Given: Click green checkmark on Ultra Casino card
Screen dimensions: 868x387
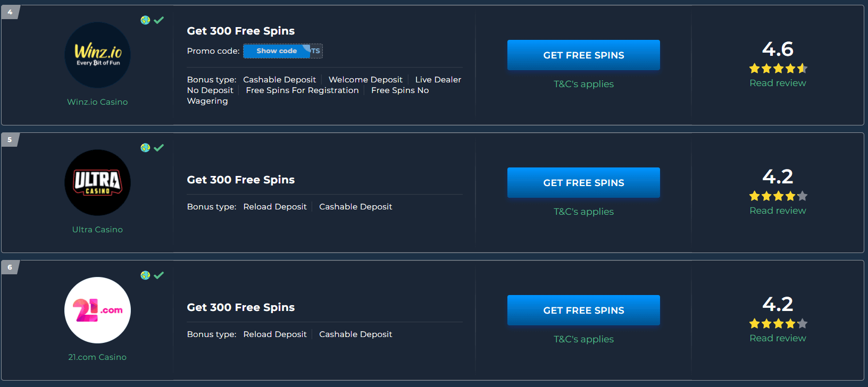Looking at the screenshot, I should pos(158,148).
